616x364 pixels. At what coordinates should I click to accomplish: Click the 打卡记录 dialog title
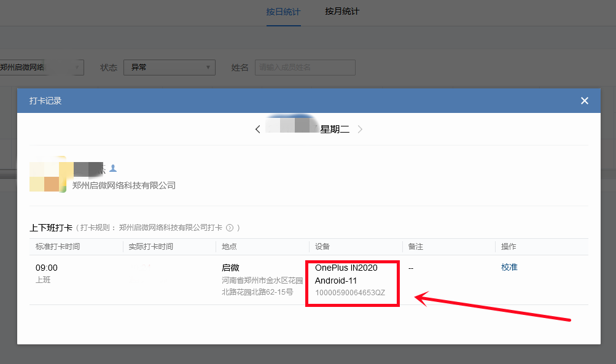click(x=45, y=101)
